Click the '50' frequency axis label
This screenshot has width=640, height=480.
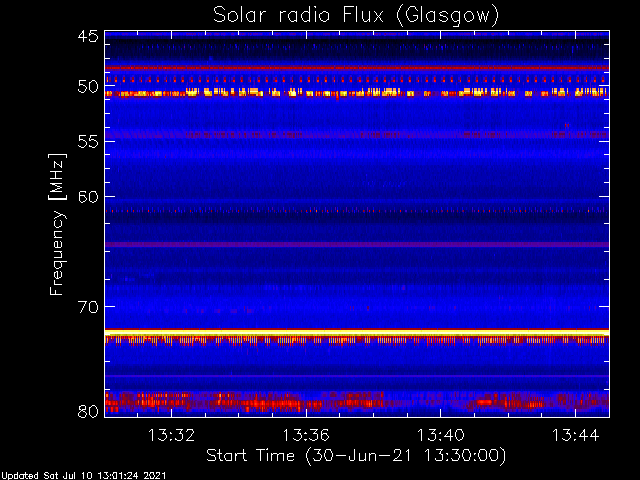point(88,87)
